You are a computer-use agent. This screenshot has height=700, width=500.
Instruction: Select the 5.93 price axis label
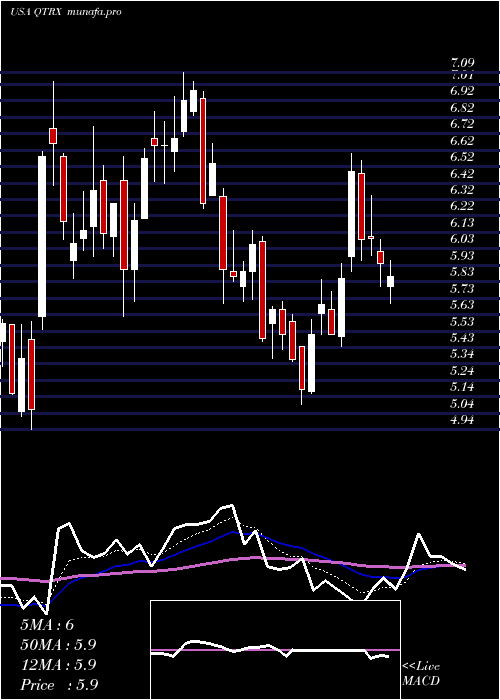point(462,255)
